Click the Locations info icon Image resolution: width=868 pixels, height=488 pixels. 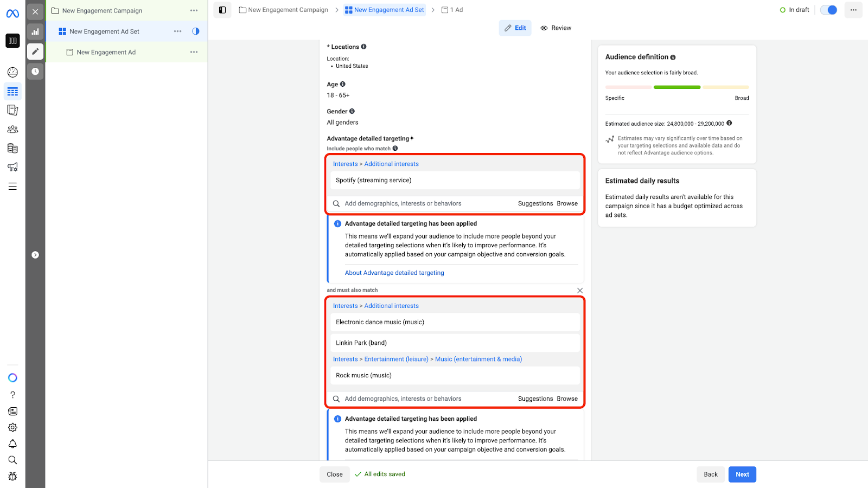(x=364, y=47)
